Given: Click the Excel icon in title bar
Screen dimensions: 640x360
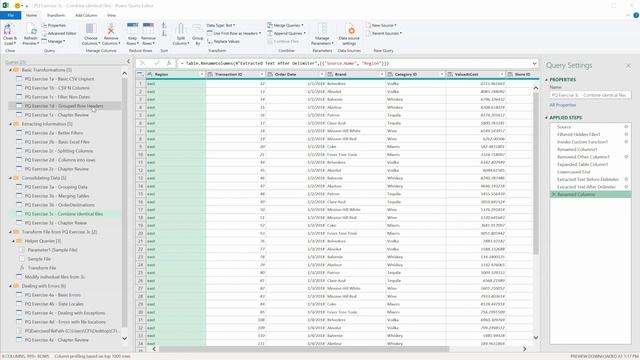Looking at the screenshot, I should pos(6,6).
